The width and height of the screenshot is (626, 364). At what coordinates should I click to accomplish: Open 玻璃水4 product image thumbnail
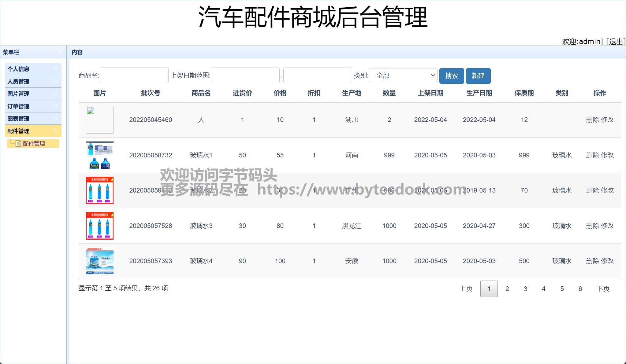99,261
